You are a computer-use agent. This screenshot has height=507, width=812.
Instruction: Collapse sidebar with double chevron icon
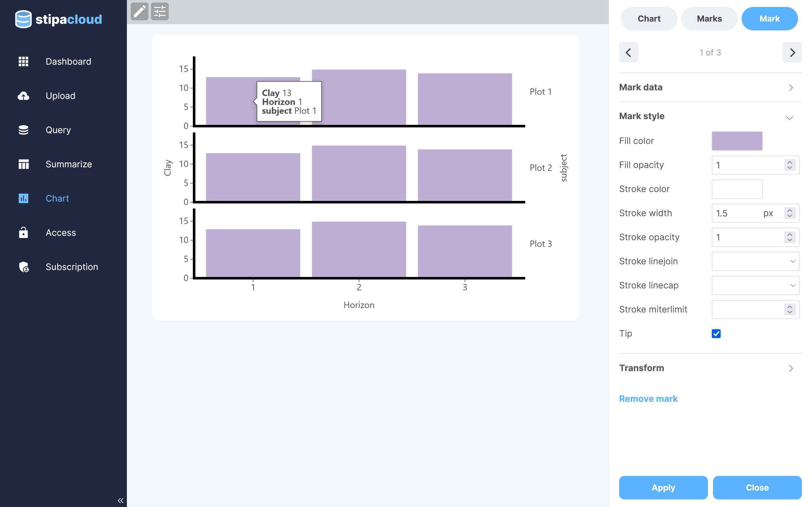[121, 500]
